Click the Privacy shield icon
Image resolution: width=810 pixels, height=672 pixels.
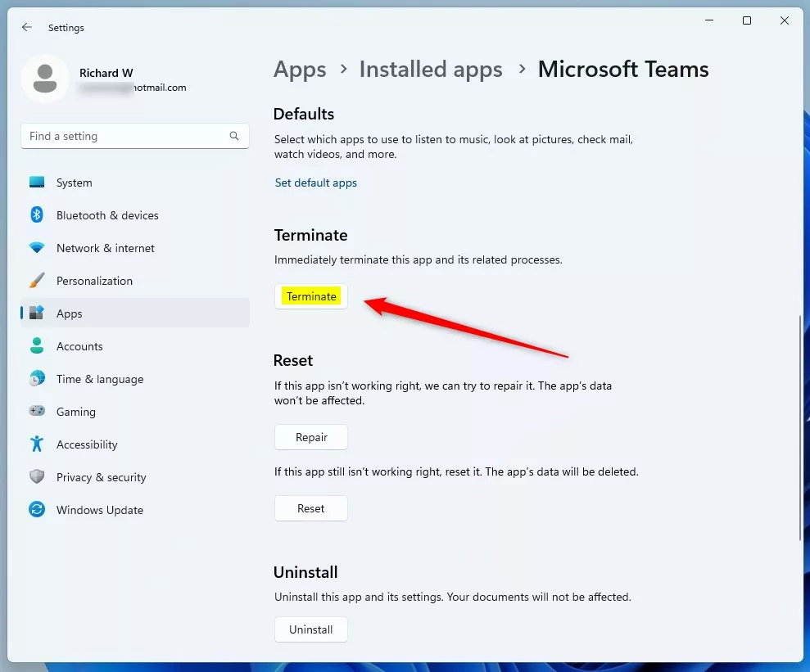coord(37,476)
